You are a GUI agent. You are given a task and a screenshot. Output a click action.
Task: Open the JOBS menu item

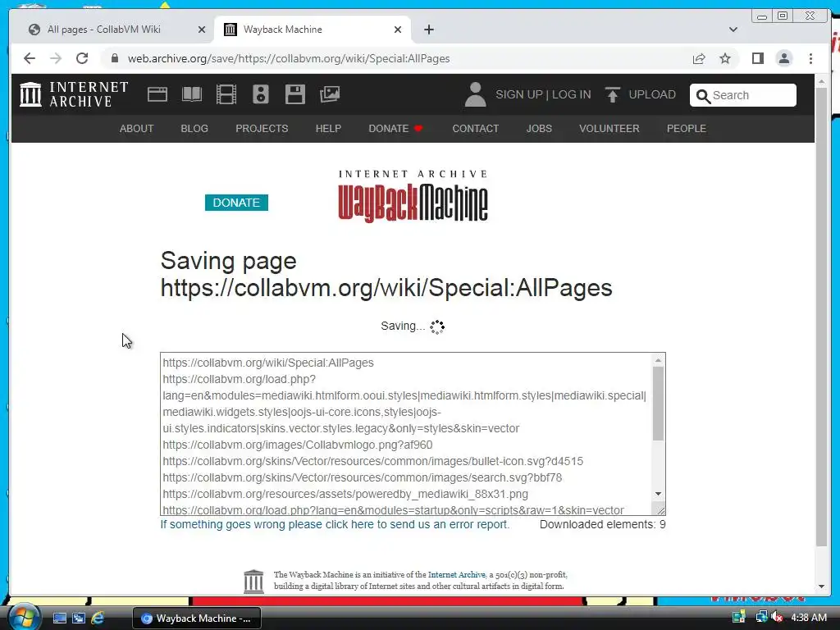[539, 129]
